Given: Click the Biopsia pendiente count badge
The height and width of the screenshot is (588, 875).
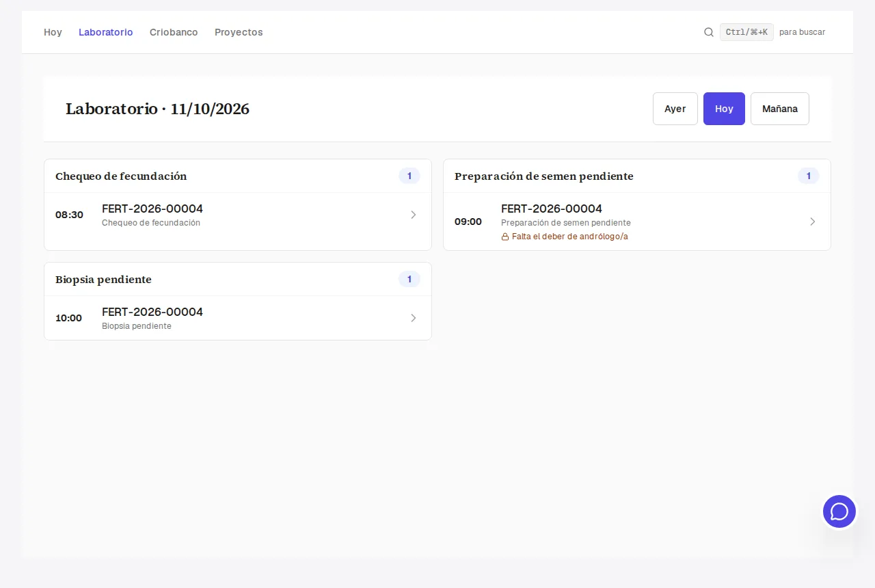Looking at the screenshot, I should pos(409,279).
